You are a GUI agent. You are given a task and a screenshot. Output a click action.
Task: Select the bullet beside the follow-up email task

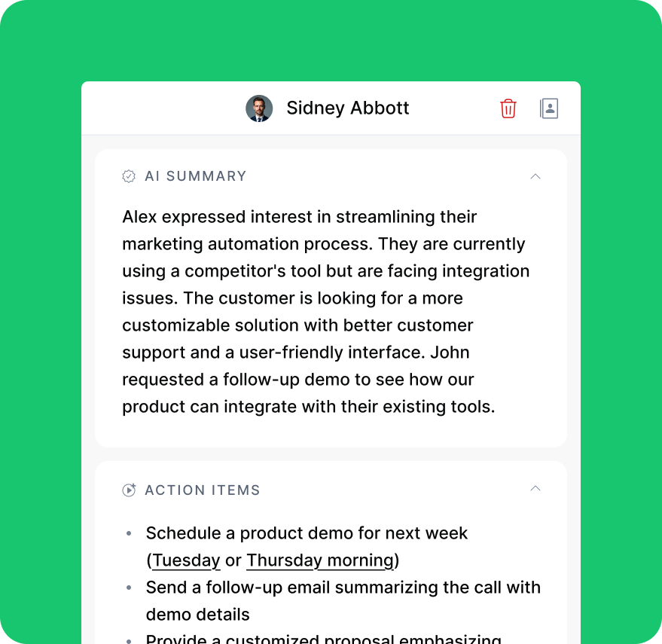[x=130, y=588]
